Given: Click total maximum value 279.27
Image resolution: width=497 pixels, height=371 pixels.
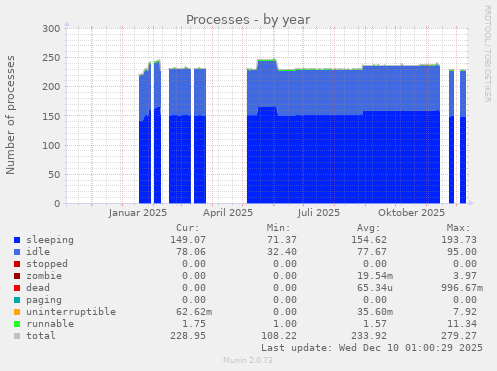Looking at the screenshot, I should 459,336.
